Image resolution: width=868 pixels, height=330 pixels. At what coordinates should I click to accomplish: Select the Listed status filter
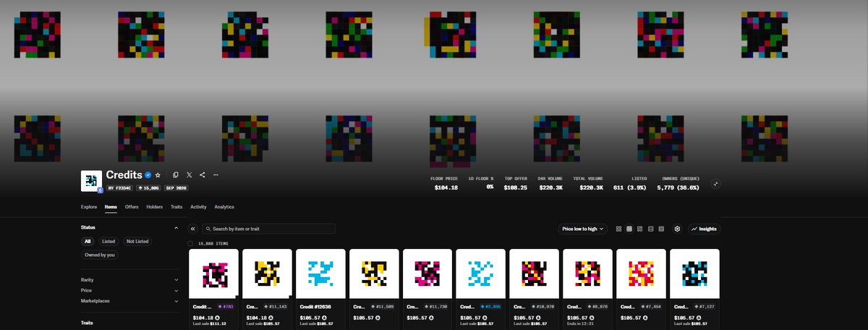point(109,241)
